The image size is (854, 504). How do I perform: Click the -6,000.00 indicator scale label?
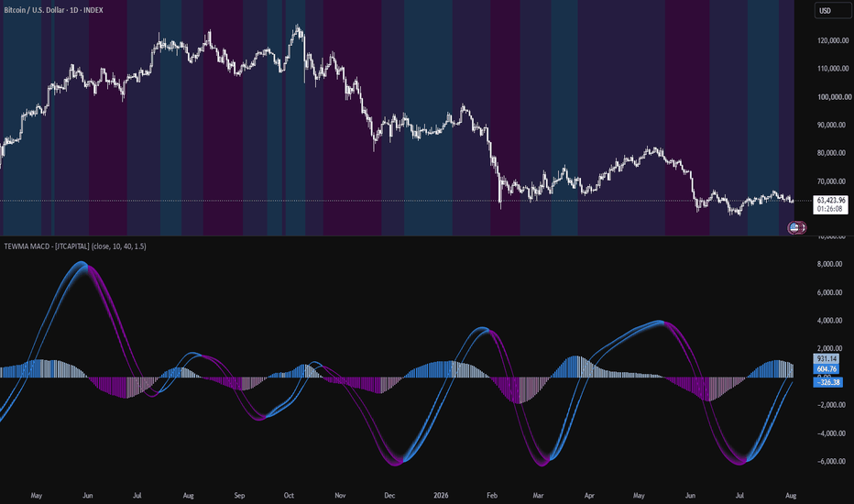[x=831, y=461]
